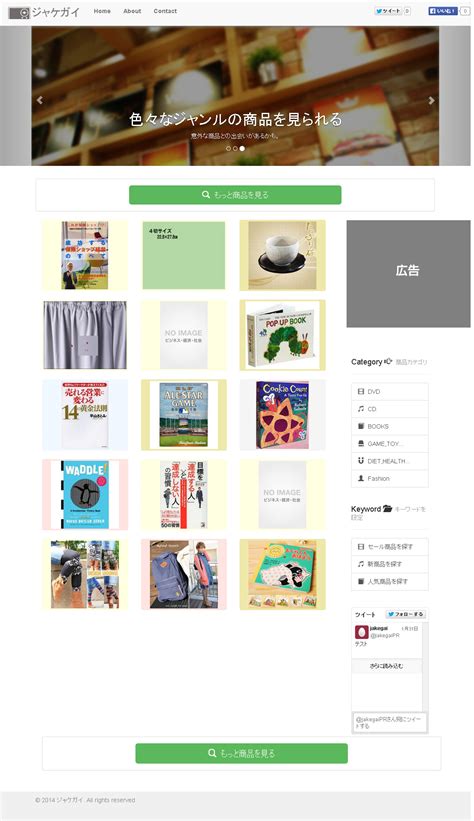Image resolution: width=474 pixels, height=821 pixels.
Task: Open the Home menu item
Action: (102, 11)
